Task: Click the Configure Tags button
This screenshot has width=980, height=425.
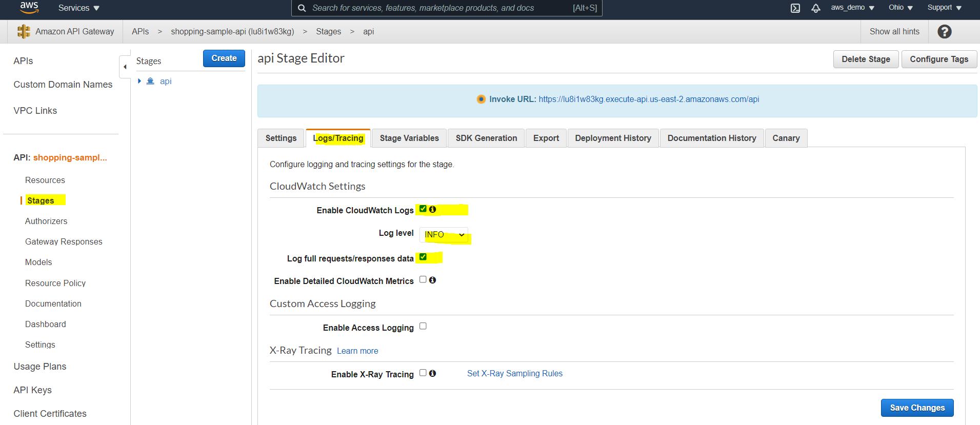Action: tap(939, 59)
